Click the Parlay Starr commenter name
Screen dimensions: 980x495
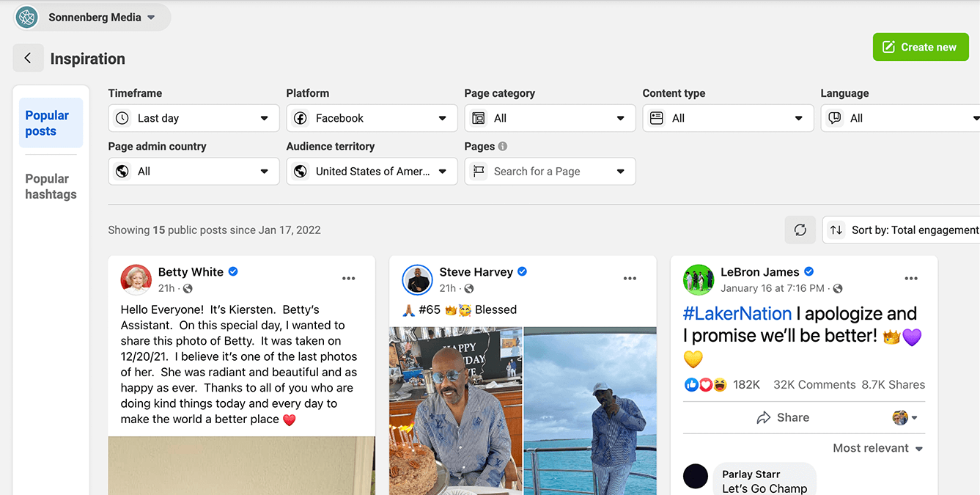point(751,474)
